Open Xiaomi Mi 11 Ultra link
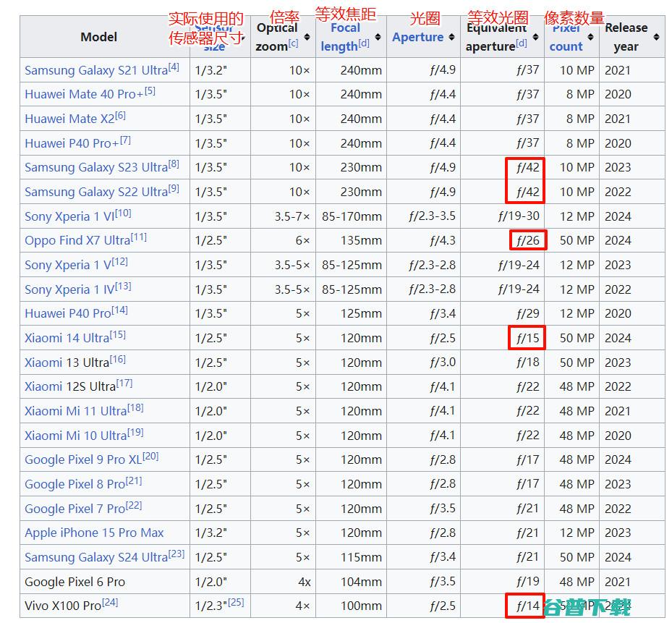This screenshot has width=672, height=623. coord(75,411)
